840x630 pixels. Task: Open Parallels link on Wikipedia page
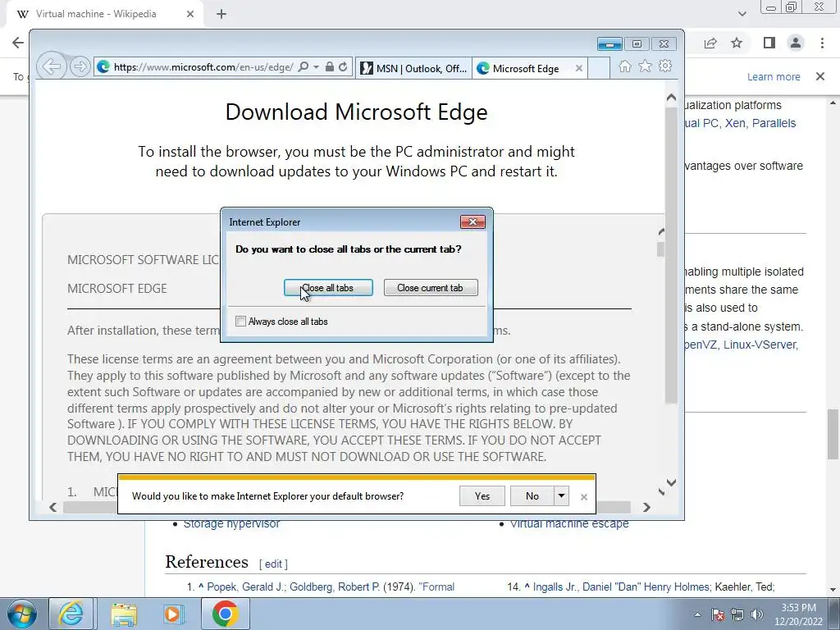(774, 123)
